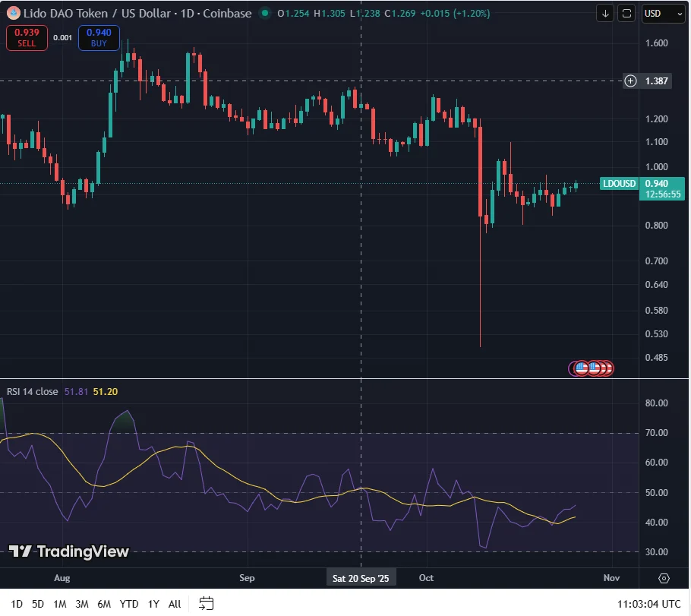Open timezone menu at 11:03:04 UTC
The height and width of the screenshot is (616, 691).
click(x=650, y=604)
